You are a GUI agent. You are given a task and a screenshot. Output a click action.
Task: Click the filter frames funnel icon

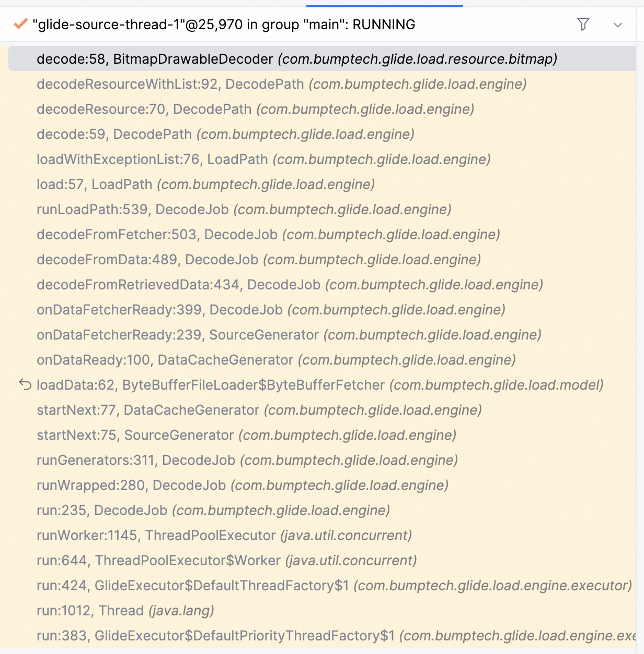(583, 24)
